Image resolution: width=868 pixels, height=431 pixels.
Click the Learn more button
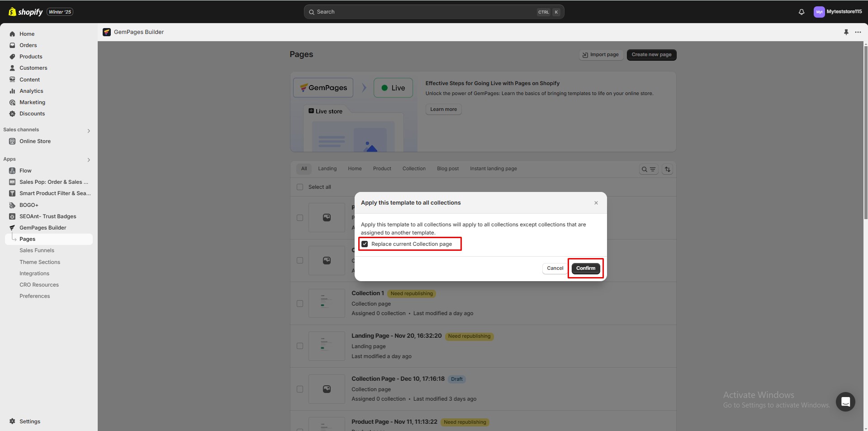(x=443, y=109)
